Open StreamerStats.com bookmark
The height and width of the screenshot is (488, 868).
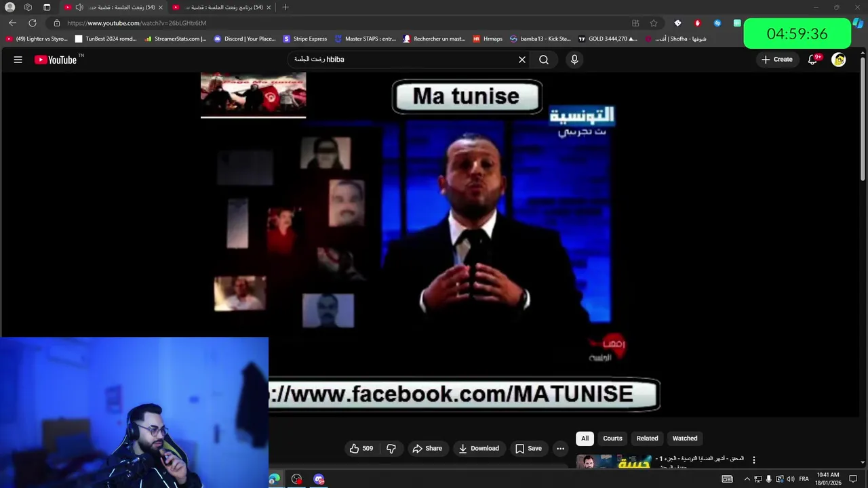click(175, 39)
